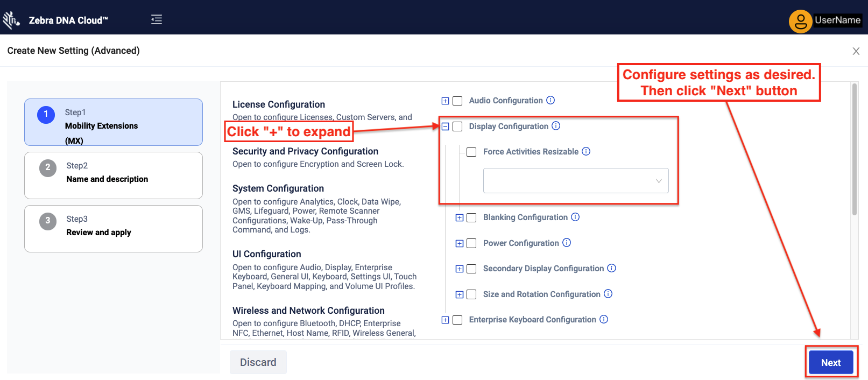Click info icon beside Blanking Configuration
868x380 pixels.
[x=575, y=217]
